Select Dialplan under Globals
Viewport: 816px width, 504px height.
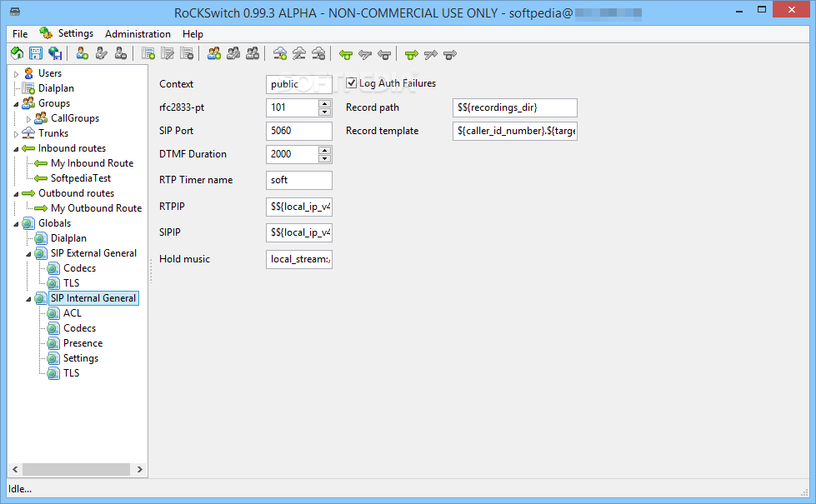point(68,238)
